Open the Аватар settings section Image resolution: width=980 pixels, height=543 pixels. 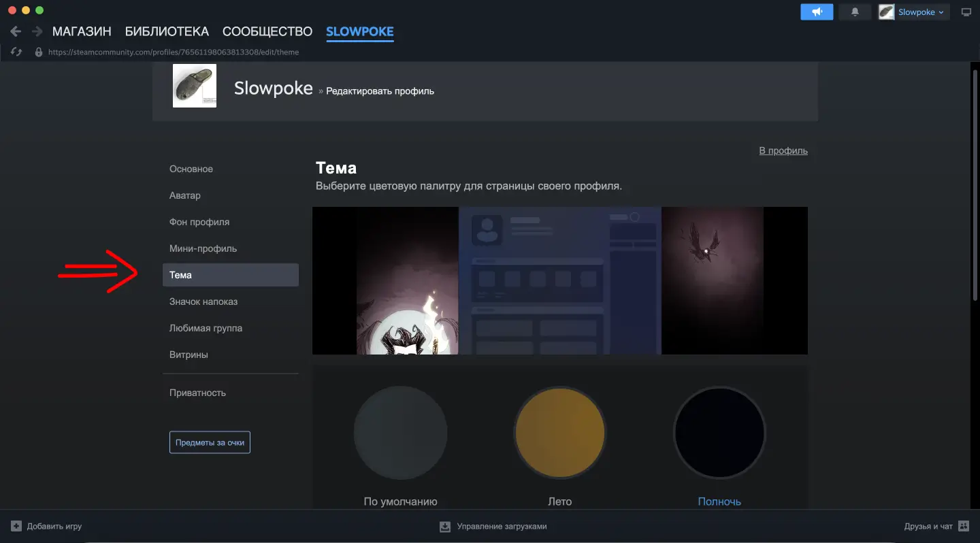click(x=184, y=195)
